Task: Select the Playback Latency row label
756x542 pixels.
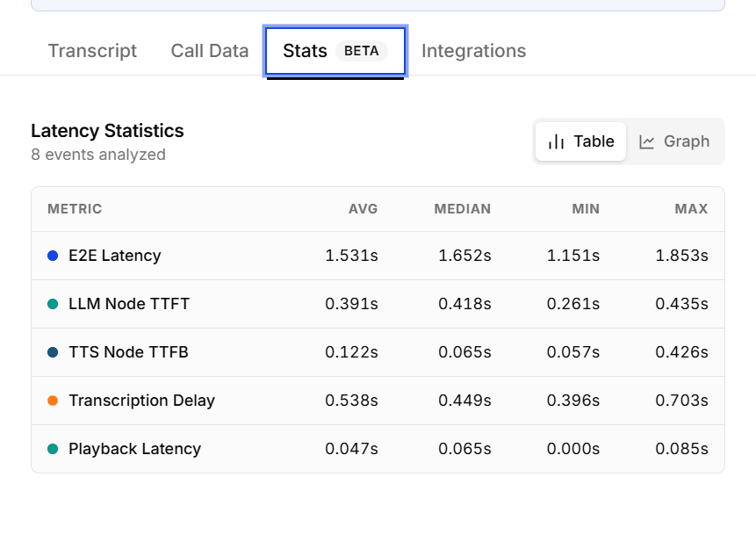Action: (x=134, y=449)
